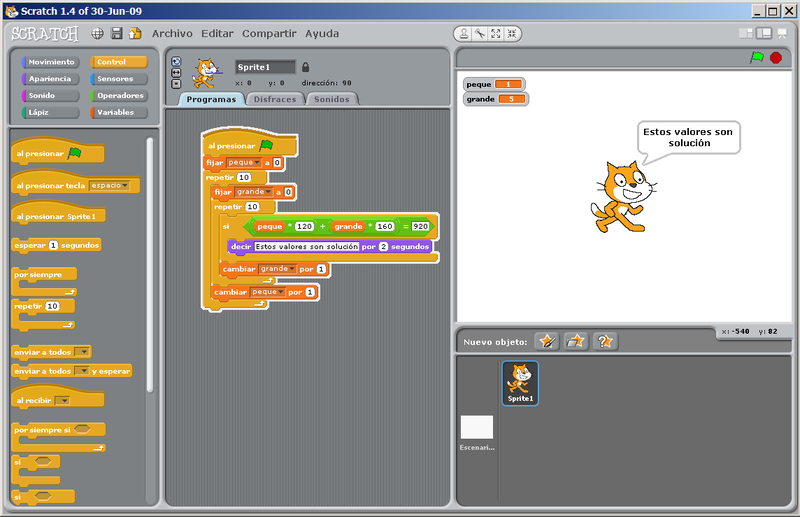Switch to the Disfraces tab

(275, 99)
